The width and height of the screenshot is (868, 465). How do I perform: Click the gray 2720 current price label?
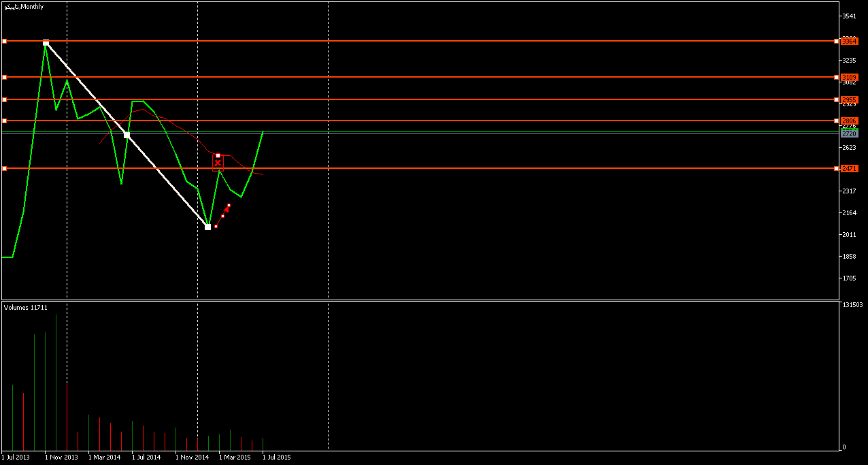pos(849,134)
